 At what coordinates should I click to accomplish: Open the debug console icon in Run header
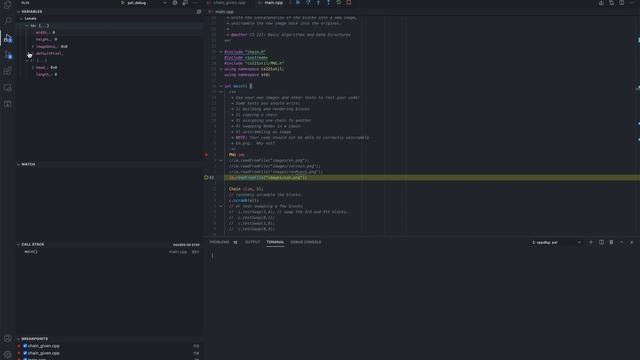tap(185, 3)
